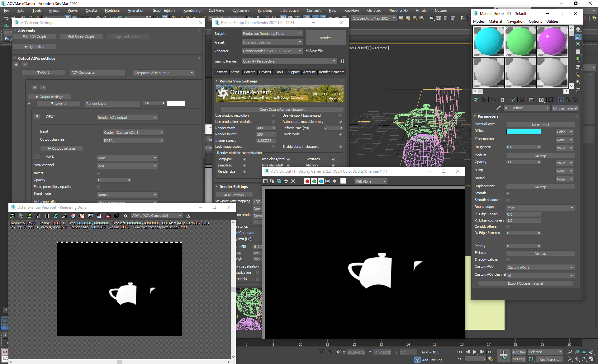Enable the mask Invert checkbox
This screenshot has width=598, height=364.
pyautogui.click(x=98, y=173)
